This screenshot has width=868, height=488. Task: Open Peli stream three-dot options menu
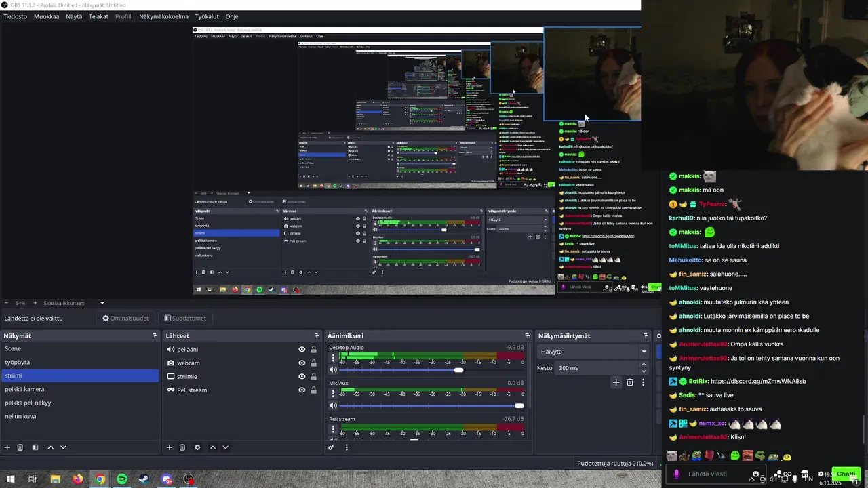333,430
